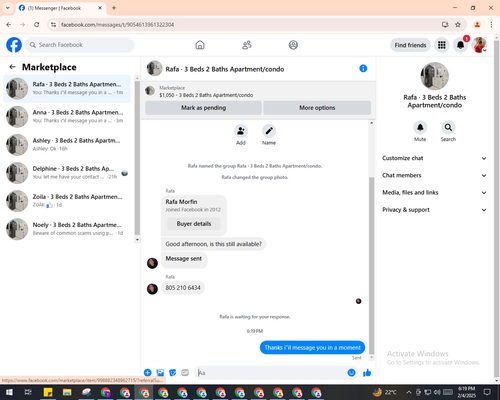This screenshot has height=400, width=500.
Task: Select the Rafa conversation in the list
Action: pos(67,88)
